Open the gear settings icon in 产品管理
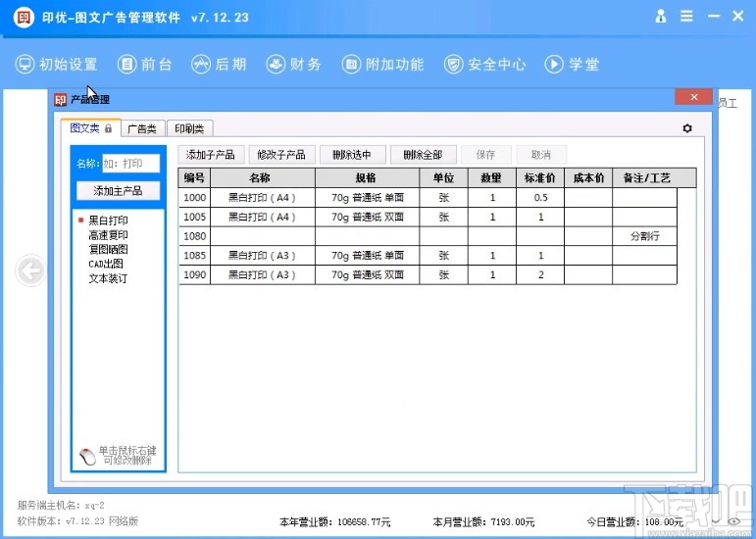The image size is (756, 539). point(687,128)
